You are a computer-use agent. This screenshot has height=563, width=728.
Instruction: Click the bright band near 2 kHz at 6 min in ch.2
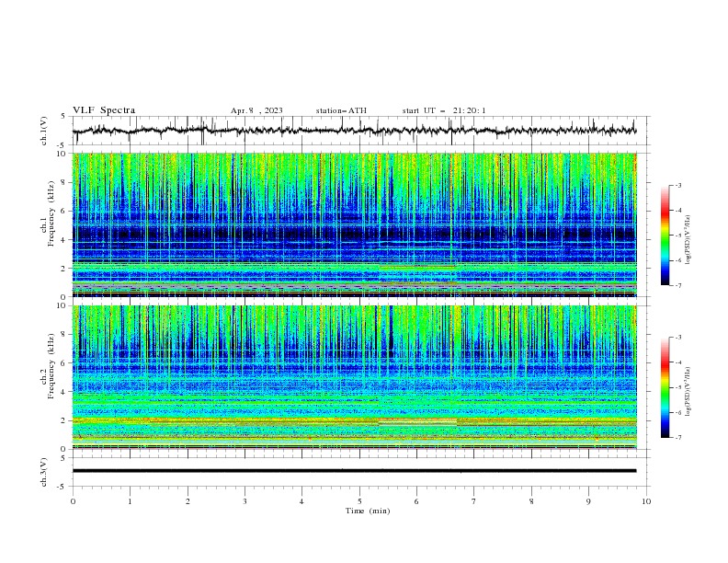[418, 422]
